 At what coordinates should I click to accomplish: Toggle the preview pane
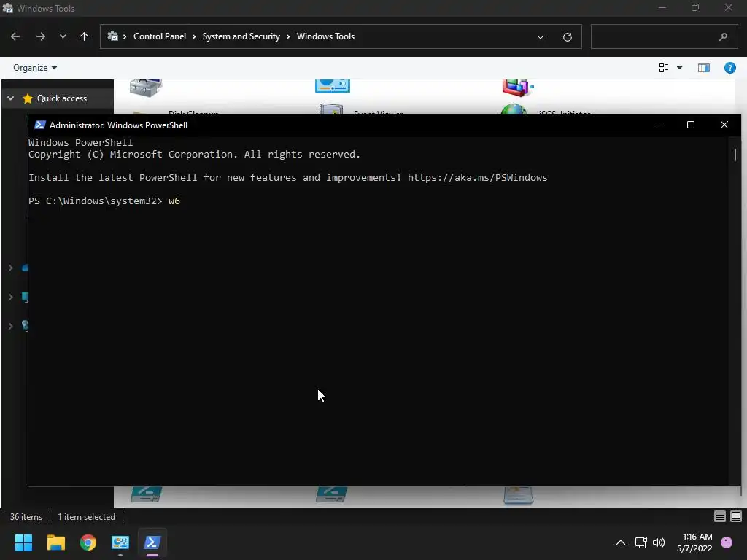pyautogui.click(x=704, y=68)
